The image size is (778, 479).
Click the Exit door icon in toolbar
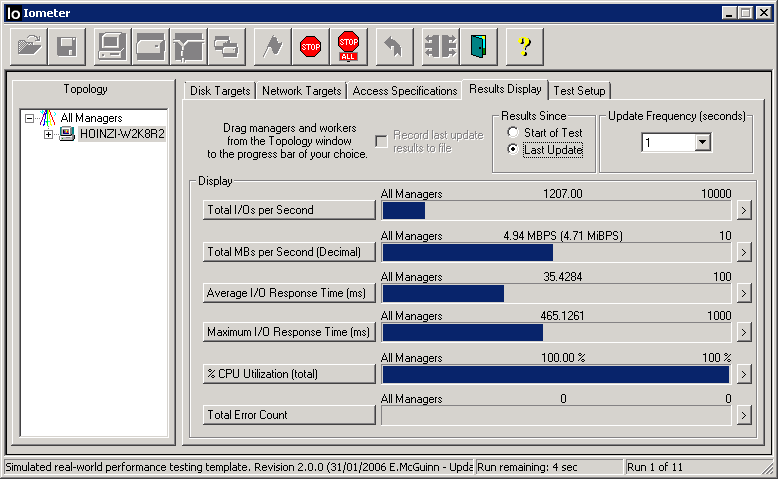click(x=479, y=46)
